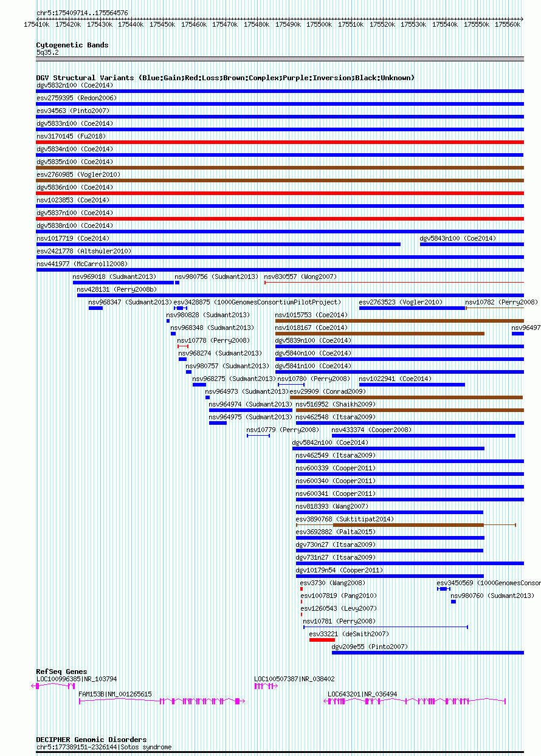The image size is (541, 756).
Task: Select variant nsv462548 (Itsara2009)
Action: tap(410, 423)
